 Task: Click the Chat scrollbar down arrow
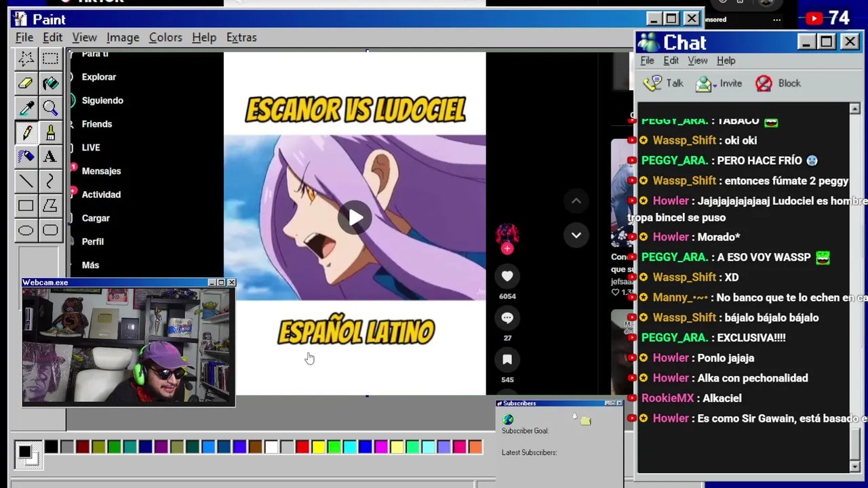pos(854,466)
